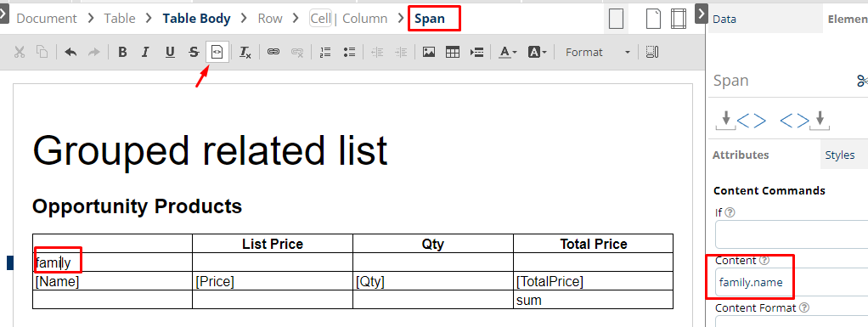Click the sum table cell

click(594, 301)
